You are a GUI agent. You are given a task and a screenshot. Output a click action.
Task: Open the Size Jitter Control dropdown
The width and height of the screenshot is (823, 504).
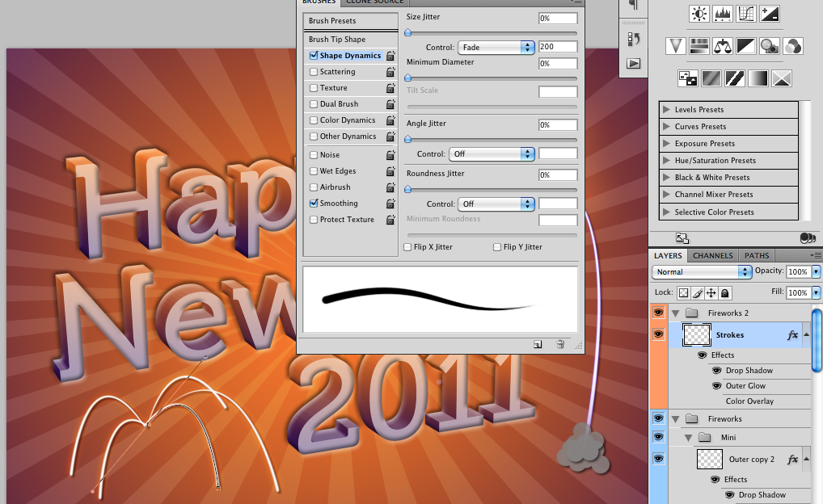pos(496,48)
